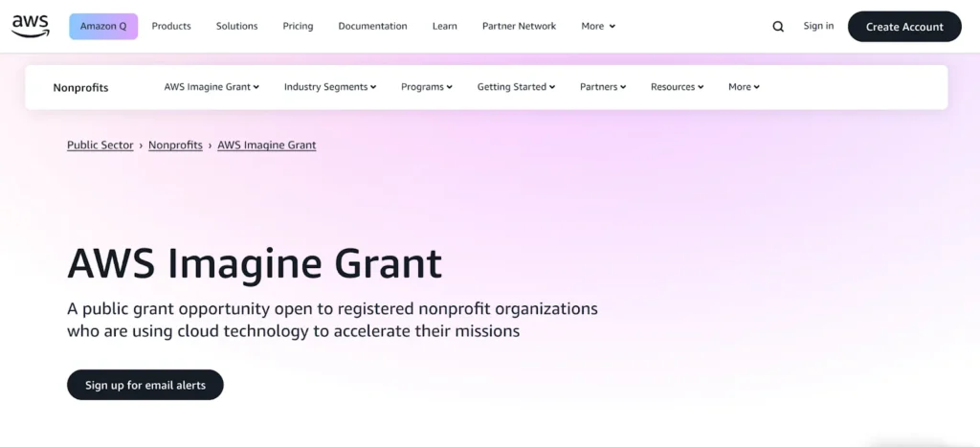Open Partner Network
Image resolution: width=980 pixels, height=447 pixels.
[519, 26]
